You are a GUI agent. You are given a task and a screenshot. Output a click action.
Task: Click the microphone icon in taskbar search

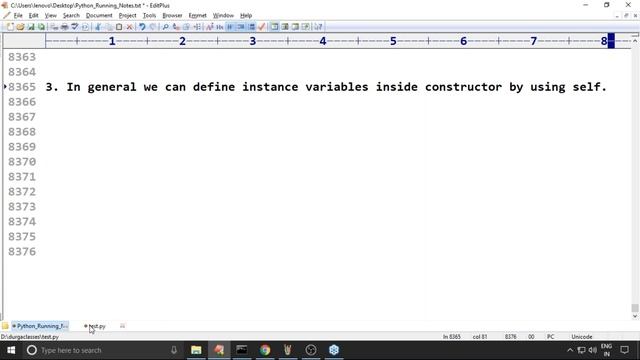pos(174,350)
